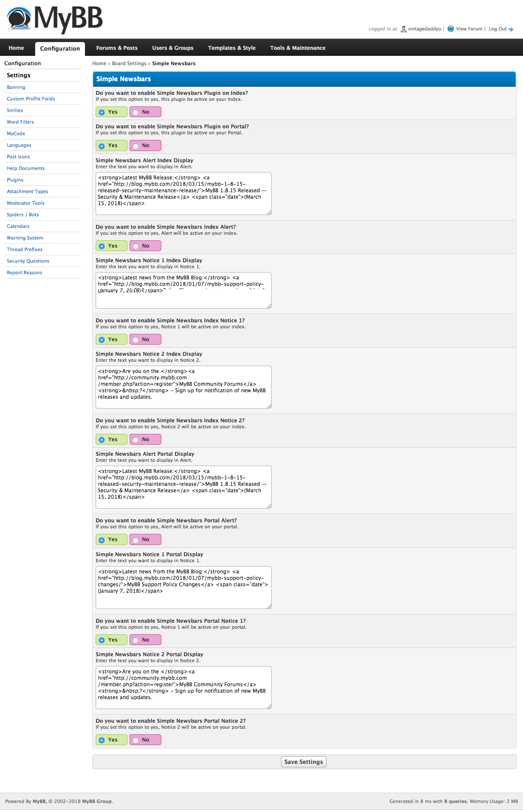Viewport: 523px width, 812px height.
Task: Click the MyBB logo
Action: 55,19
